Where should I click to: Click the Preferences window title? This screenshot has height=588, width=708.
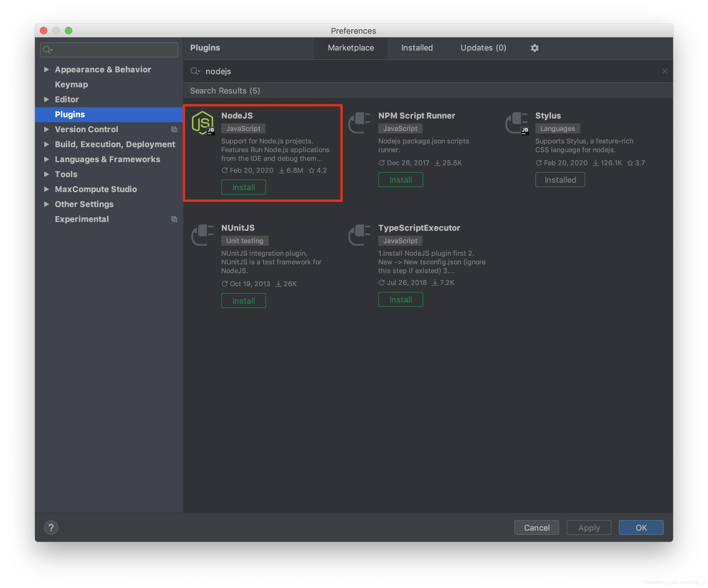pos(353,31)
